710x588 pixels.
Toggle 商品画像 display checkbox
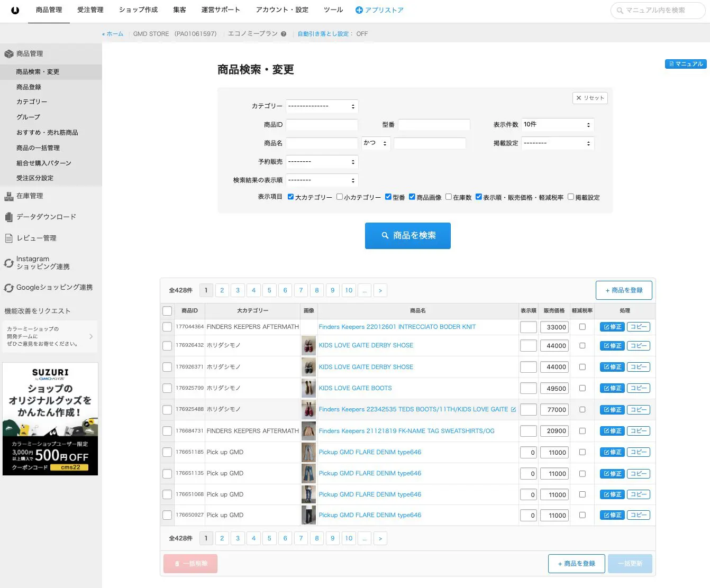point(412,197)
